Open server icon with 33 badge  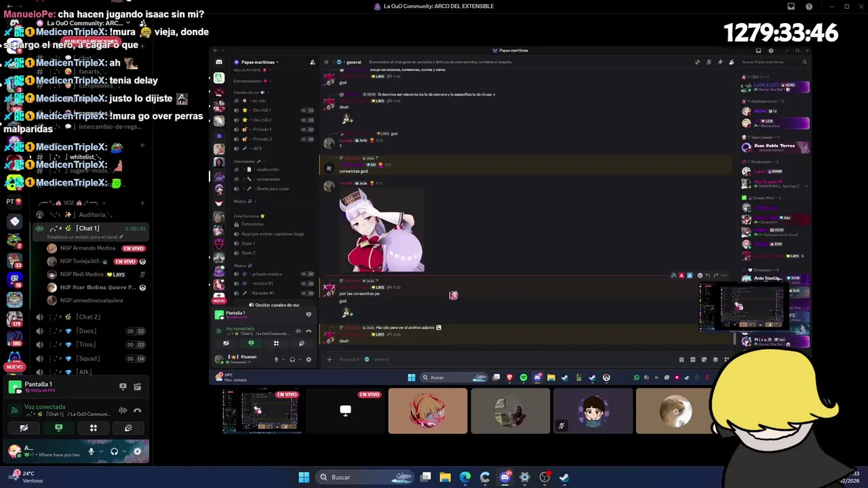14,260
